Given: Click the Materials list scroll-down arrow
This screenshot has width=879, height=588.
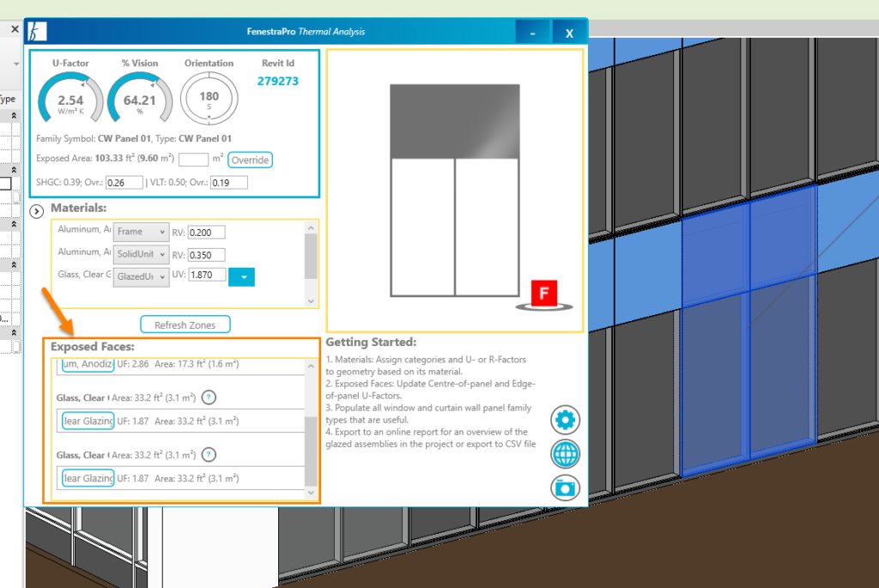Looking at the screenshot, I should point(311,301).
